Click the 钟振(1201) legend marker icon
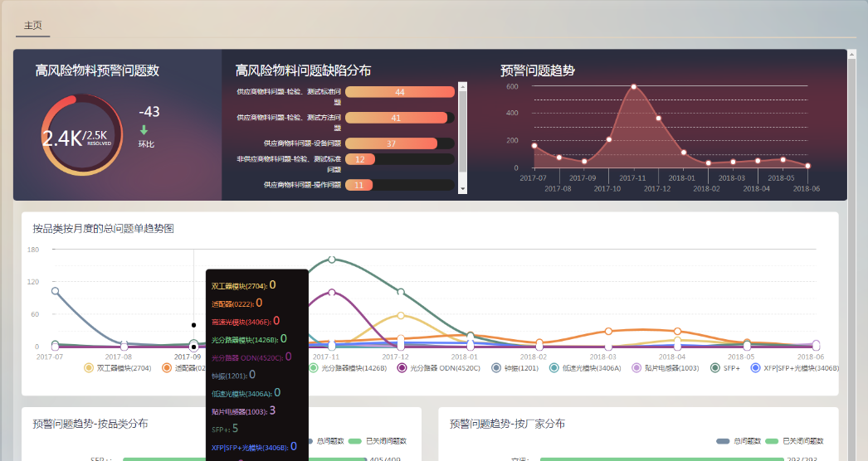 (x=497, y=368)
